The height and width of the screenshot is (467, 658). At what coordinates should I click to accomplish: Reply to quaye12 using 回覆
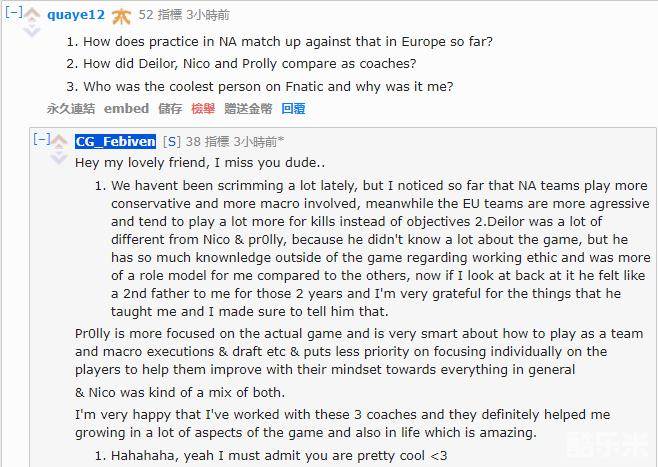coord(293,108)
